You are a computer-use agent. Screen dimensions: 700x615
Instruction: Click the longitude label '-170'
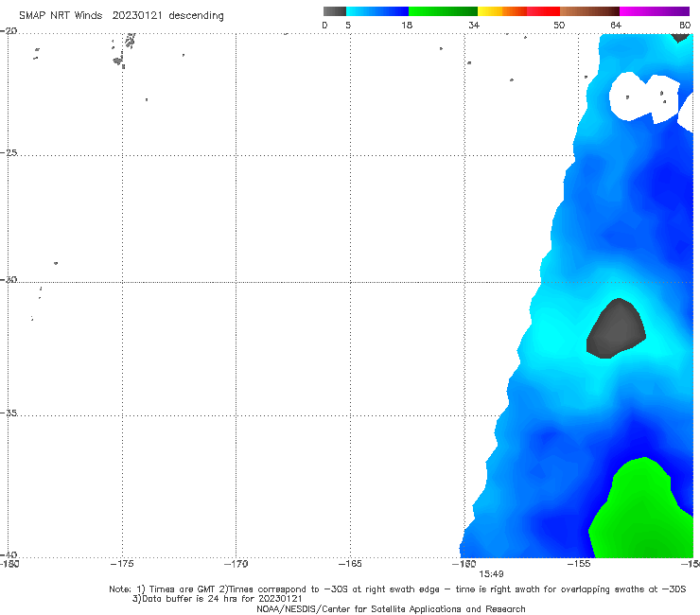click(x=236, y=564)
